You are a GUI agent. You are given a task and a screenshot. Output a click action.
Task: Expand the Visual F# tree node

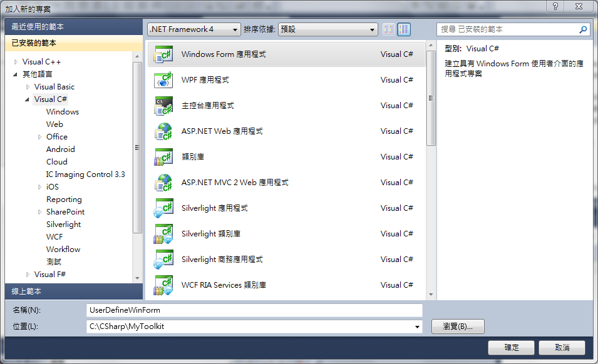click(28, 275)
